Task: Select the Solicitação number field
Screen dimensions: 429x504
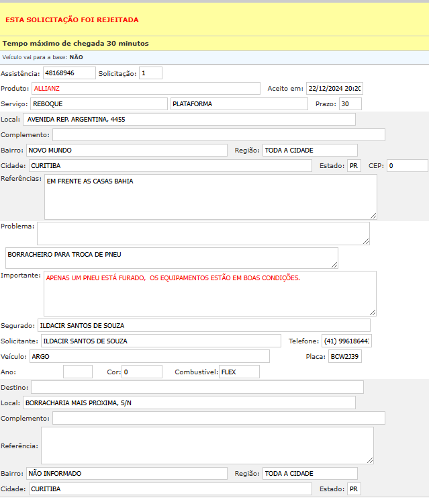Action: click(150, 73)
